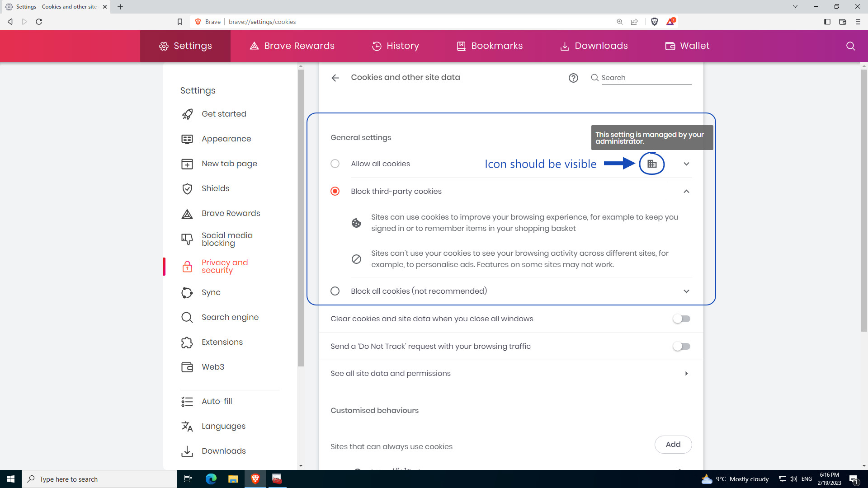Click the administrator-managed building icon
This screenshot has height=488, width=868.
point(651,164)
